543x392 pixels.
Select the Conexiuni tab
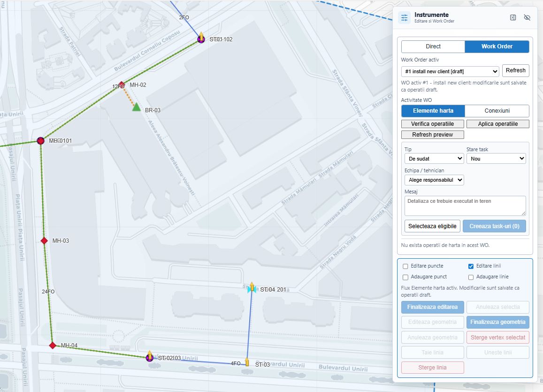coord(497,111)
